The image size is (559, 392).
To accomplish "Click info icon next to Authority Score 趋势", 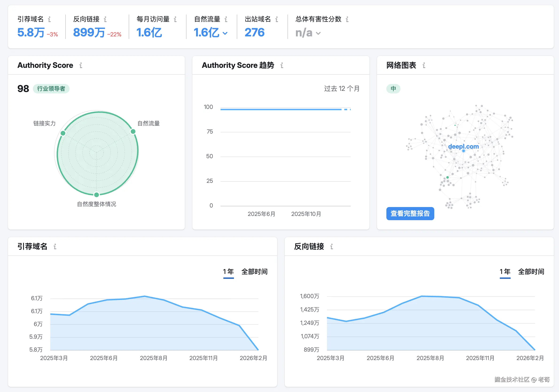I will tap(282, 65).
